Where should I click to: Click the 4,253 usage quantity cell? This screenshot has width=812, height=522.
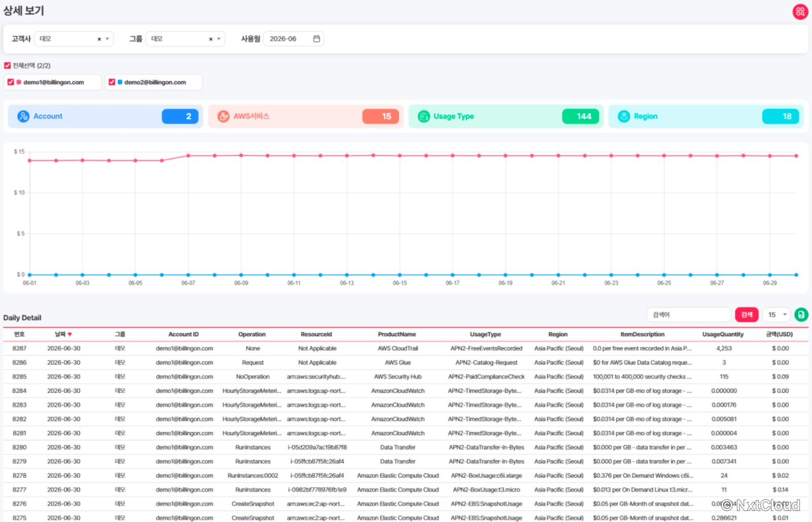point(724,349)
